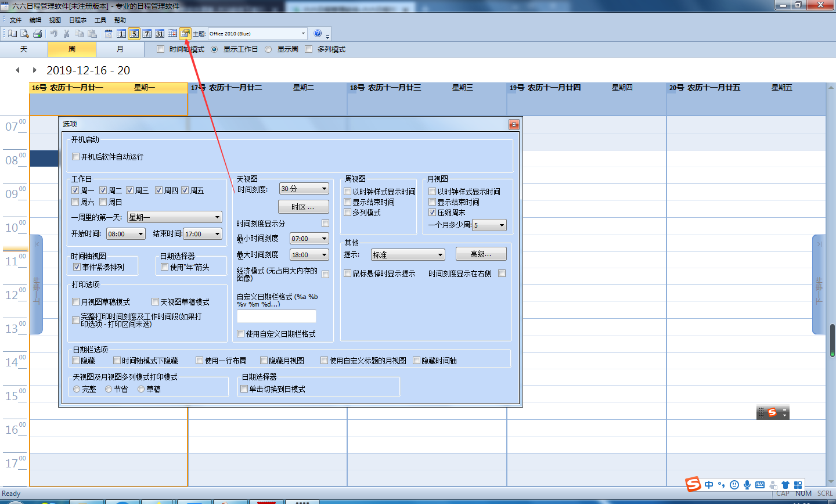Open the four-square toolbox icon in the IME bar
The width and height of the screenshot is (836, 504).
(798, 485)
